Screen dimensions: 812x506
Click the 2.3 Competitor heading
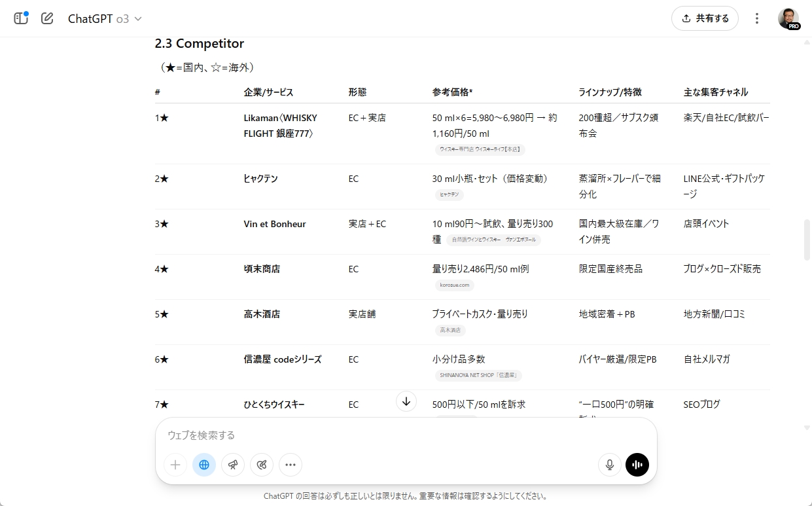pos(200,44)
